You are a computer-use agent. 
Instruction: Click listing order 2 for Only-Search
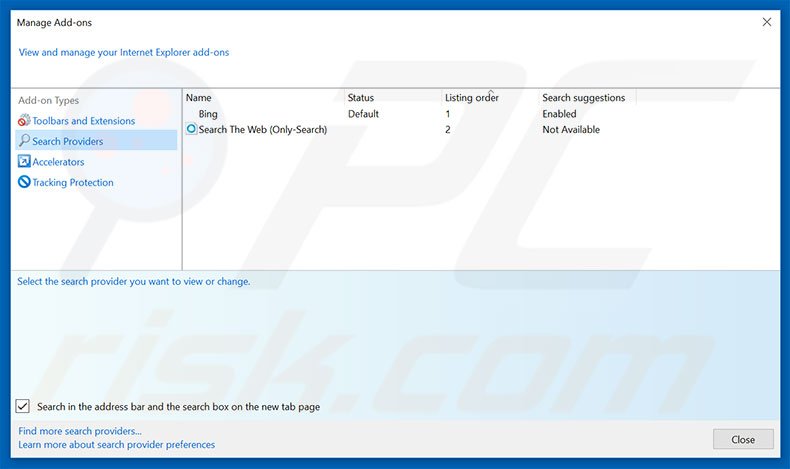click(447, 129)
